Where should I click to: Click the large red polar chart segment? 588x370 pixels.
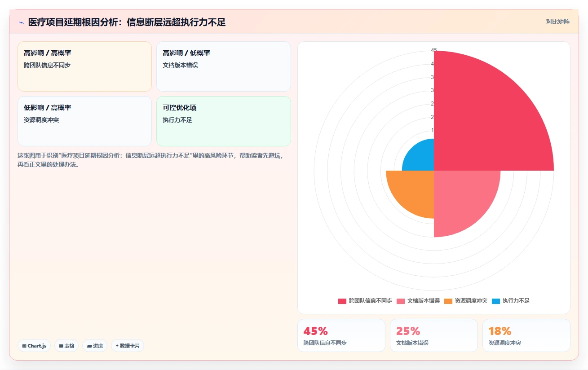point(481,123)
